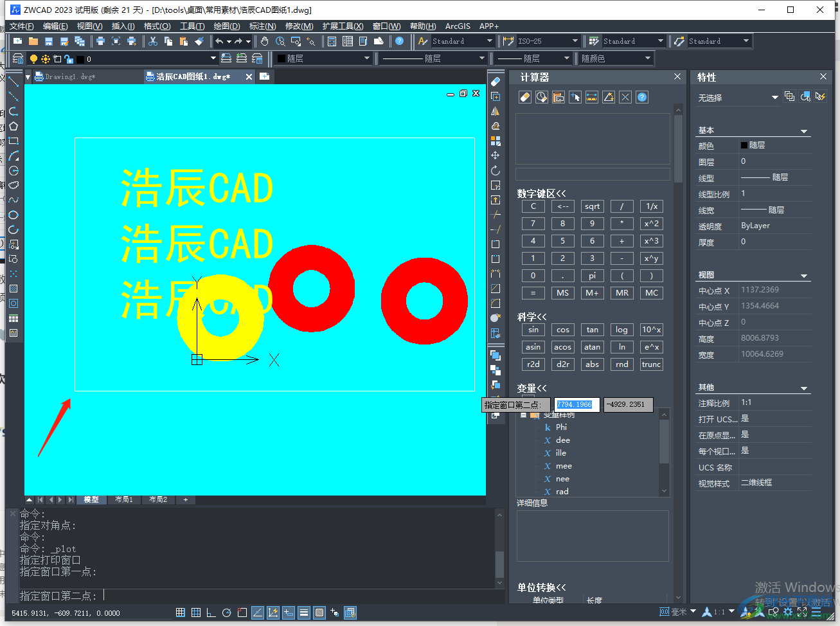Click black color swatch in 颜色 property
The width and height of the screenshot is (840, 626).
click(744, 145)
